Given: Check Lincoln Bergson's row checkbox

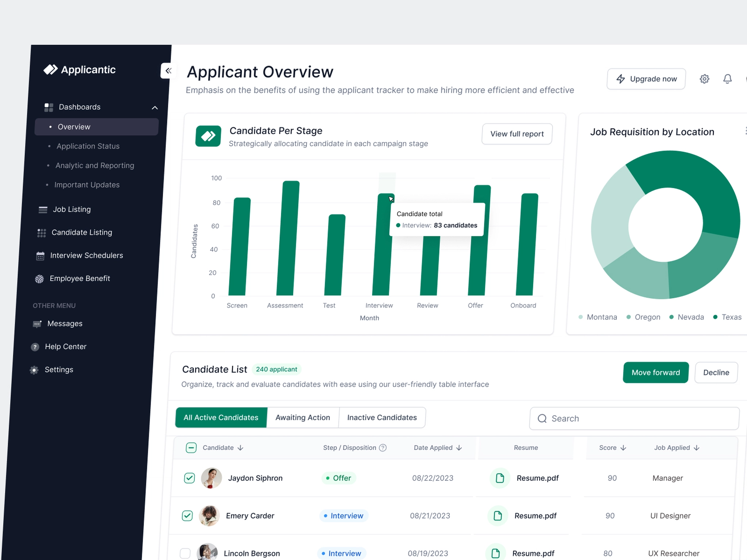Looking at the screenshot, I should (185, 553).
